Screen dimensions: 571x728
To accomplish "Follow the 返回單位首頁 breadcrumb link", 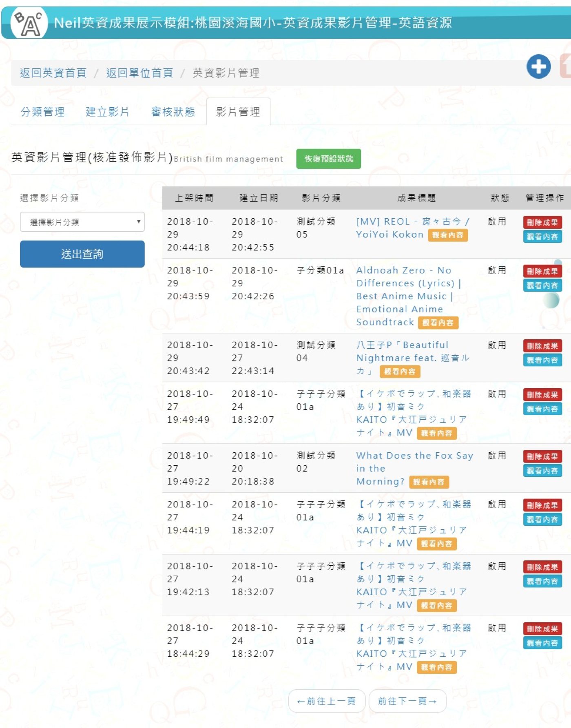I will click(x=139, y=73).
